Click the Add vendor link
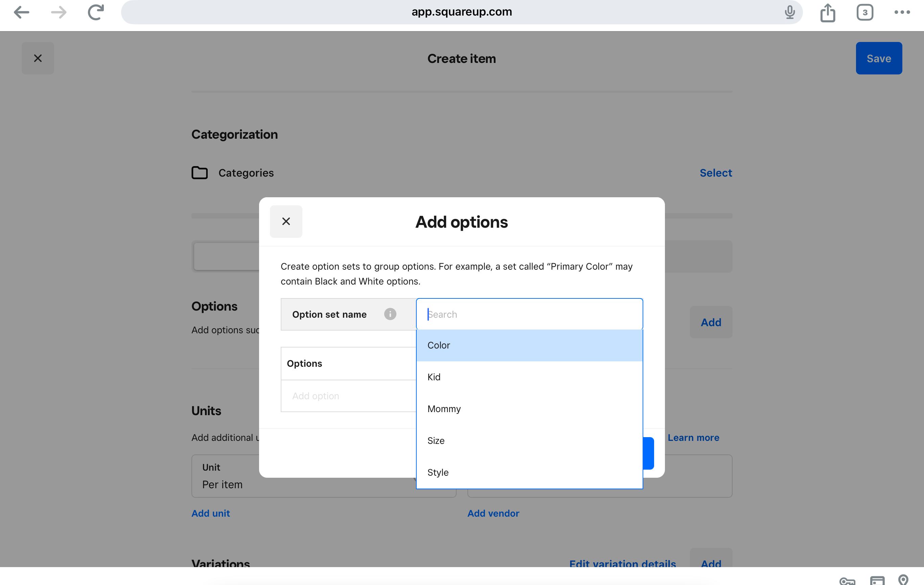This screenshot has width=924, height=585. coord(493,513)
